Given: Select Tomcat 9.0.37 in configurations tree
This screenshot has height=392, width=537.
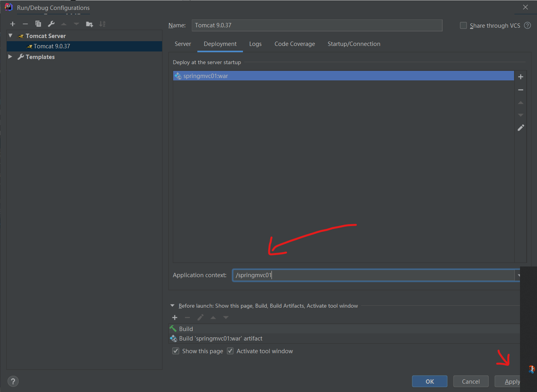Looking at the screenshot, I should (x=84, y=46).
